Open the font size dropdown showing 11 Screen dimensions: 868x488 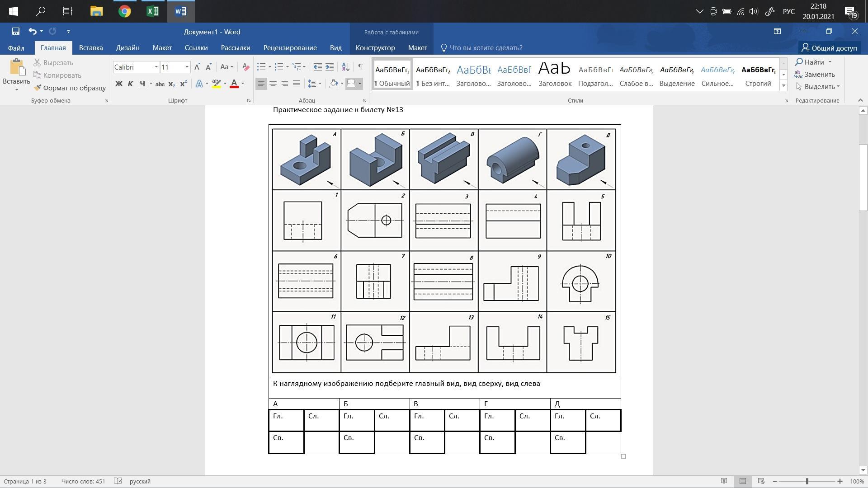tap(187, 67)
